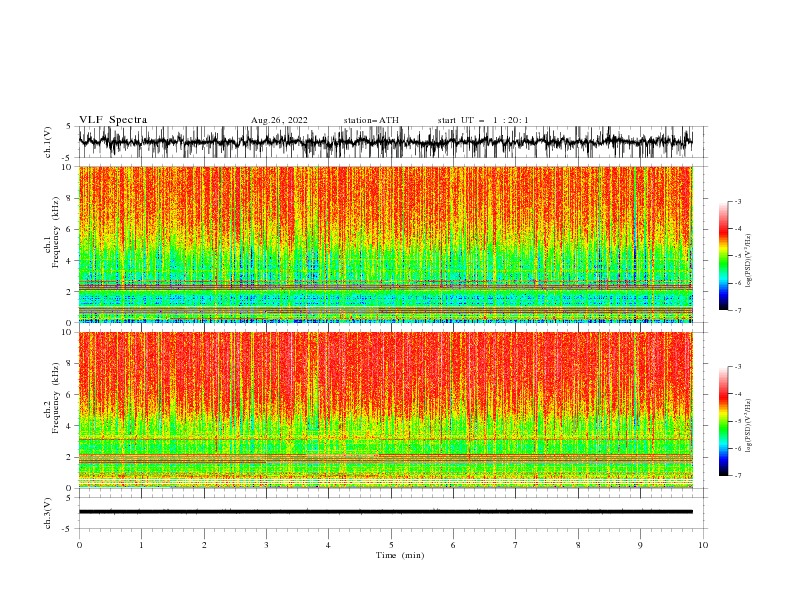Click the ch.1 colorbar "log(PSD)(V²/Hz)" label
Image resolution: width=792 pixels, height=612 pixels.
pyautogui.click(x=748, y=260)
